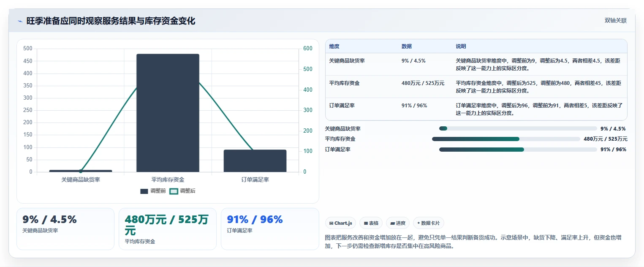Select the 进度 tag
The height and width of the screenshot is (267, 644).
point(398,223)
